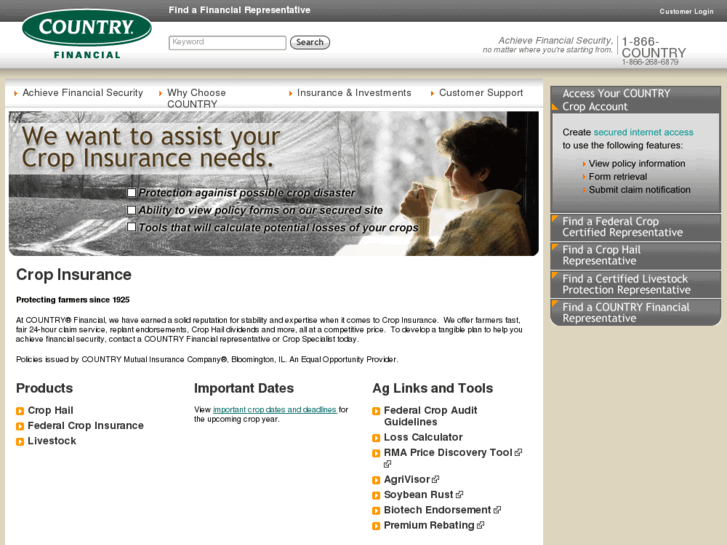Image resolution: width=727 pixels, height=545 pixels.
Task: Click Find a Financial Representative header link
Action: coord(239,10)
